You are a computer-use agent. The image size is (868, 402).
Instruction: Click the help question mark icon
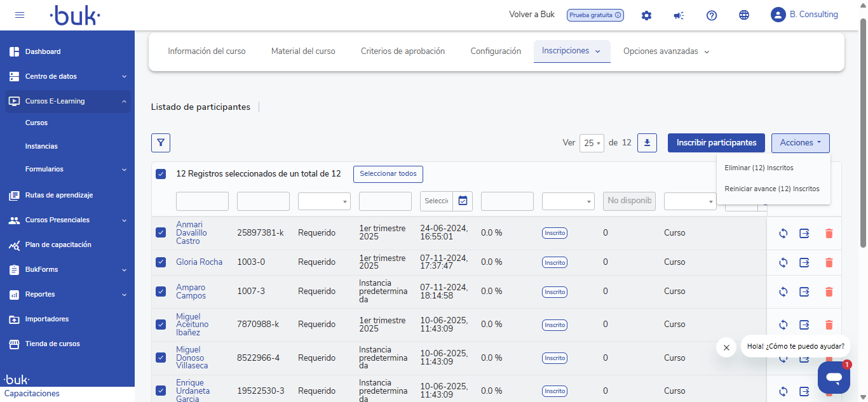[x=712, y=15]
